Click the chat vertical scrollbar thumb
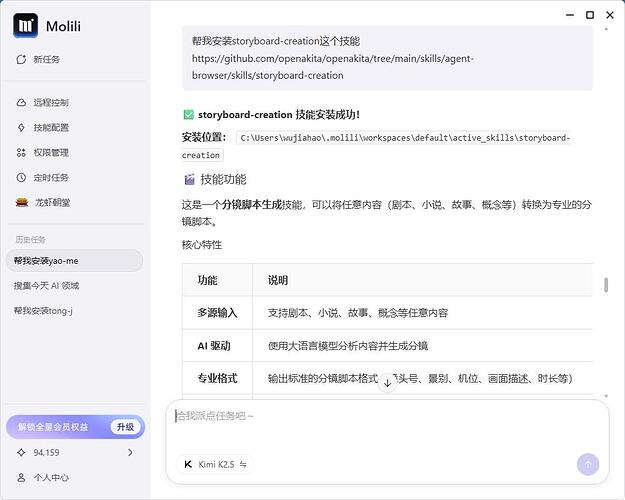This screenshot has width=625, height=500. (606, 285)
